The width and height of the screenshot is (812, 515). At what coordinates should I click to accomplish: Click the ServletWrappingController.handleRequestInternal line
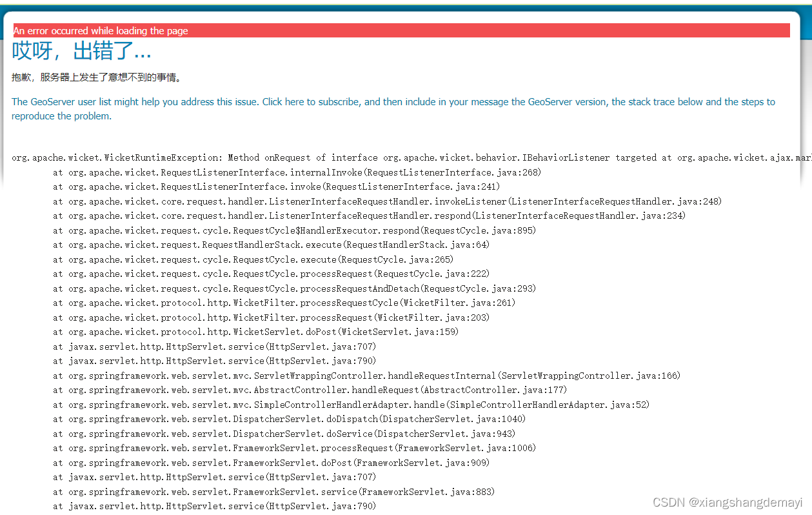(x=367, y=376)
